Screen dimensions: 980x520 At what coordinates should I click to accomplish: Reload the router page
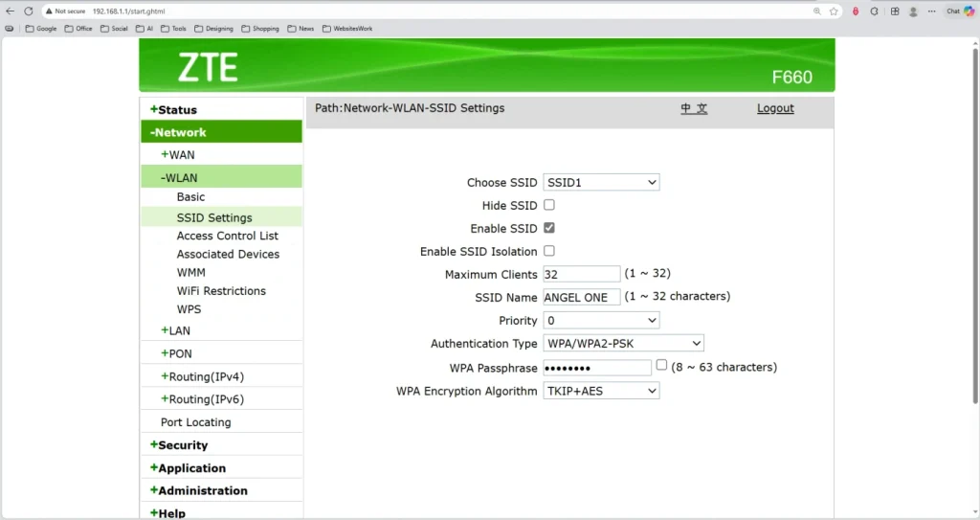[x=29, y=11]
